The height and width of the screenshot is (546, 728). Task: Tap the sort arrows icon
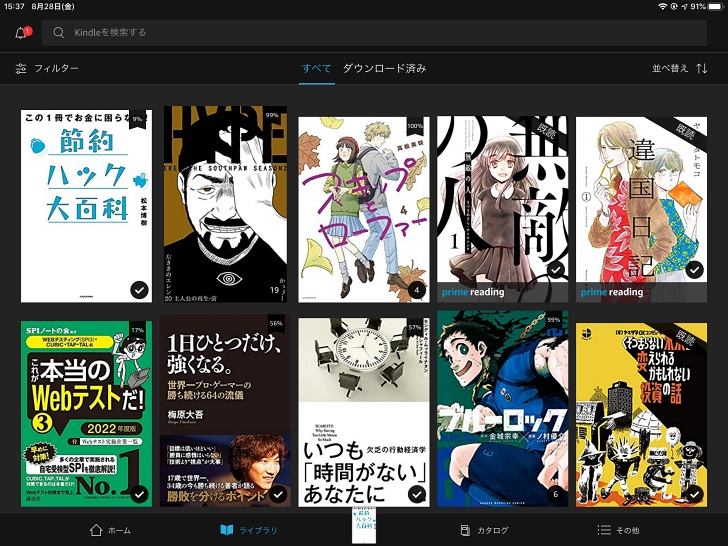(x=702, y=68)
